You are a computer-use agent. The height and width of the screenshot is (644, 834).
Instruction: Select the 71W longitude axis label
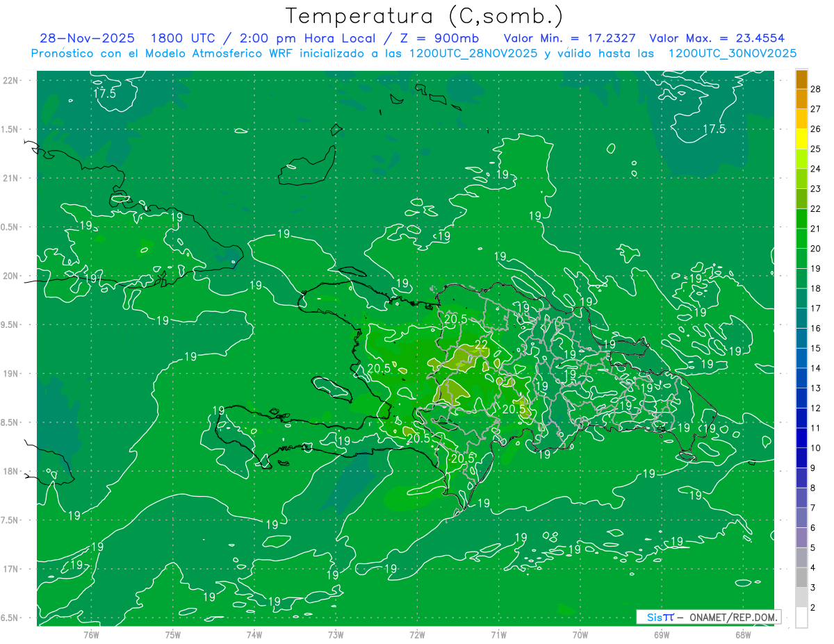[x=498, y=634]
